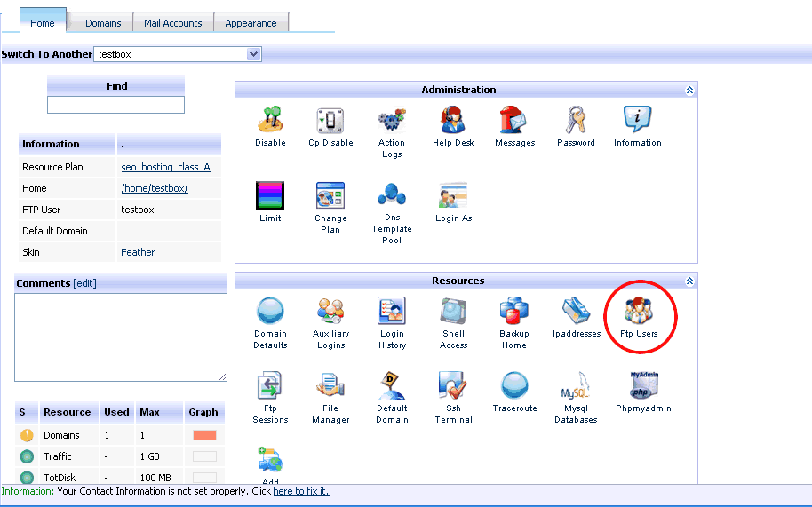Click inside the Comments text area
Image resolution: width=812 pixels, height=507 pixels.
121,337
